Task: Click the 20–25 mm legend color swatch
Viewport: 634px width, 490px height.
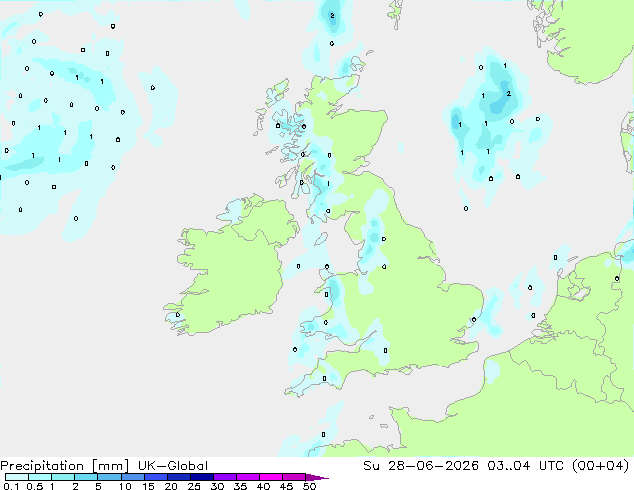Action: pyautogui.click(x=178, y=477)
